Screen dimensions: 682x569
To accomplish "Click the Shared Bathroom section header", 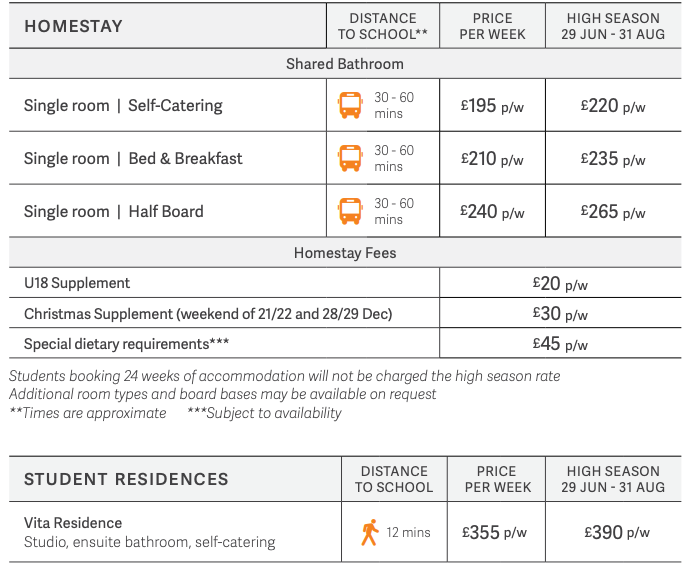I will [x=345, y=64].
